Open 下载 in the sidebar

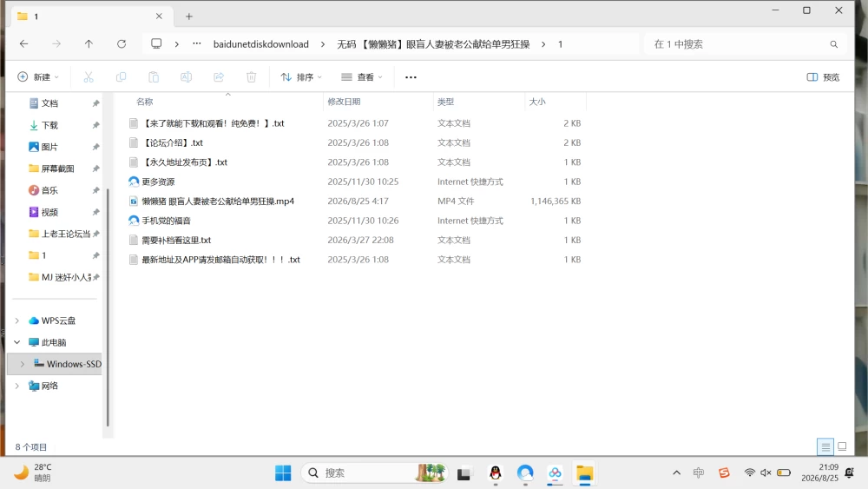coord(49,125)
